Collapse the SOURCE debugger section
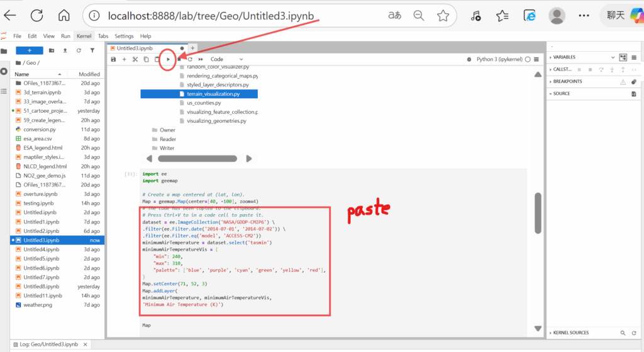The image size is (644, 352). click(x=562, y=93)
